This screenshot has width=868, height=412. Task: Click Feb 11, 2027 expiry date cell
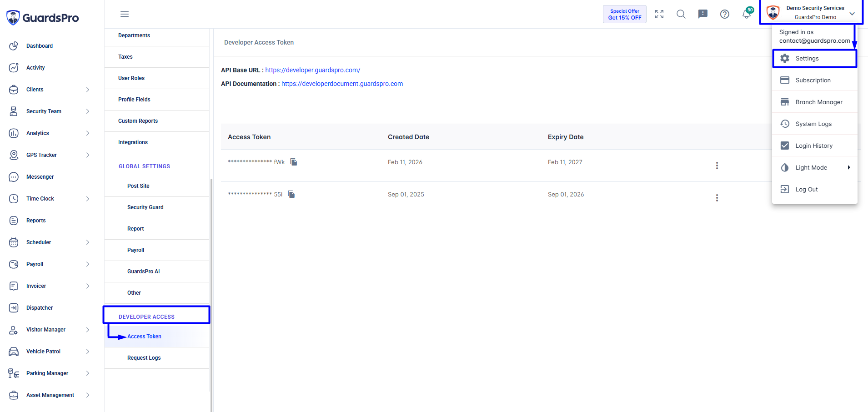point(565,162)
